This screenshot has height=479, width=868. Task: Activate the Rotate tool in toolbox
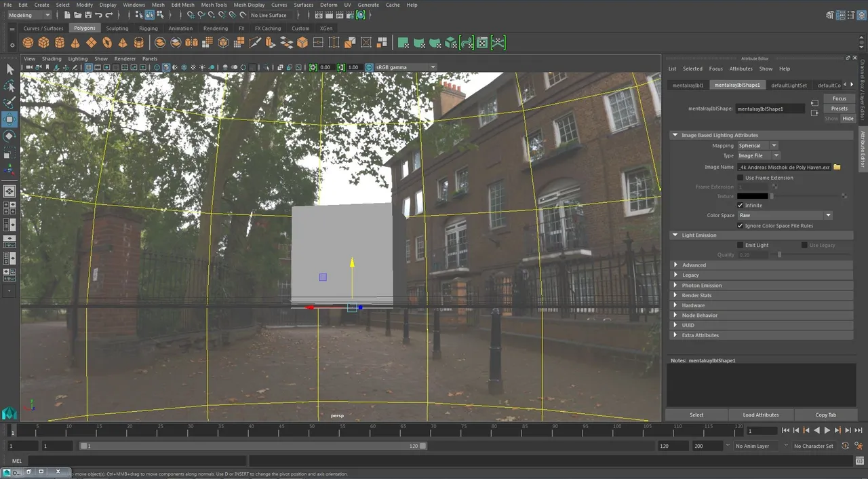[9, 136]
